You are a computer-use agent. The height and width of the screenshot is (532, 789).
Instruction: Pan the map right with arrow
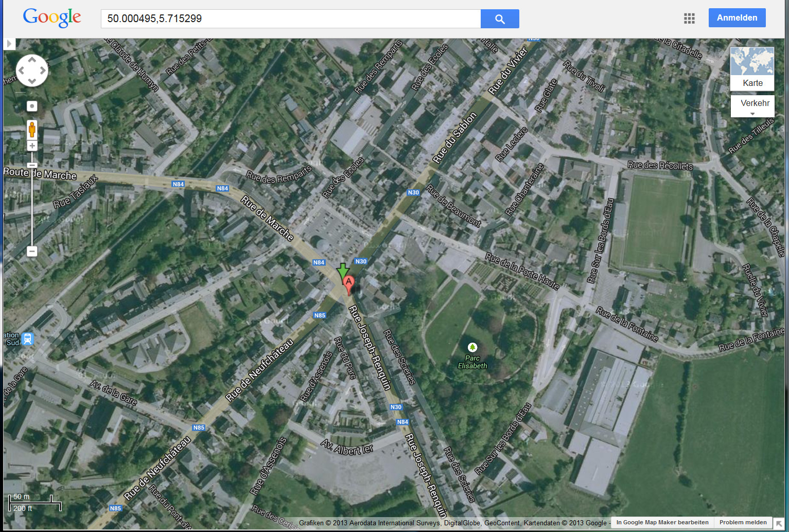[x=43, y=70]
